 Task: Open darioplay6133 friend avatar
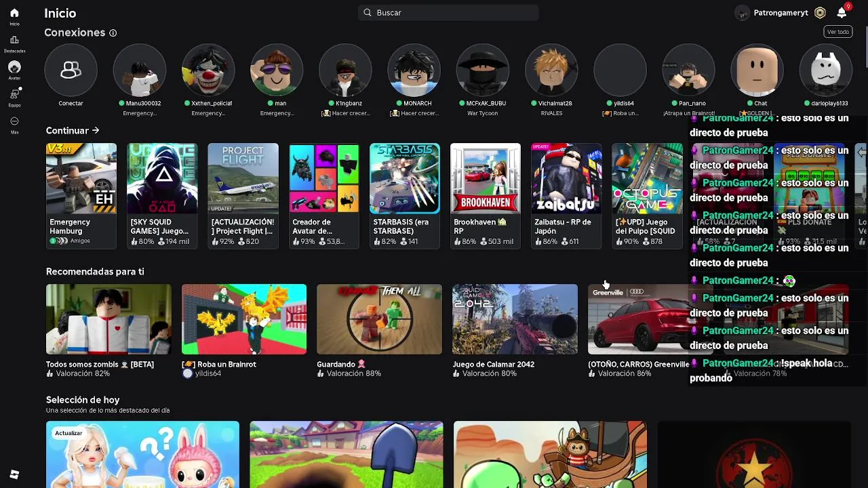(x=825, y=70)
